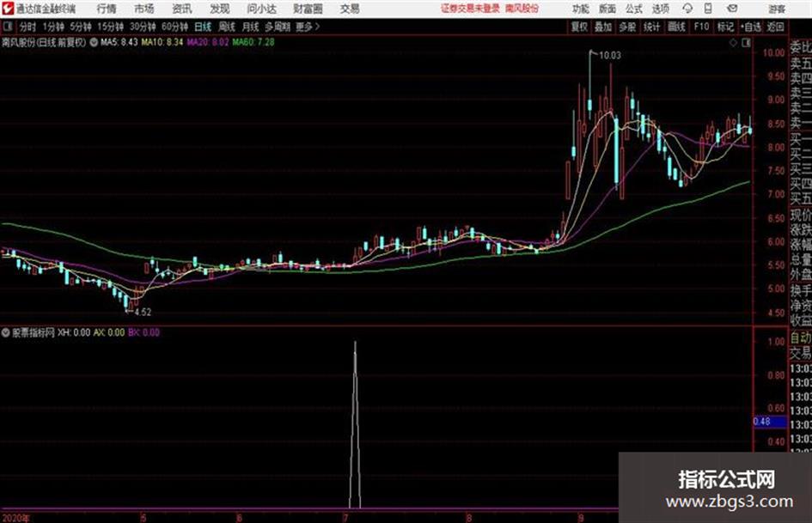The image size is (812, 523).
Task: Expand the 股票指标网 indicator settings arrow
Action: tap(6, 332)
